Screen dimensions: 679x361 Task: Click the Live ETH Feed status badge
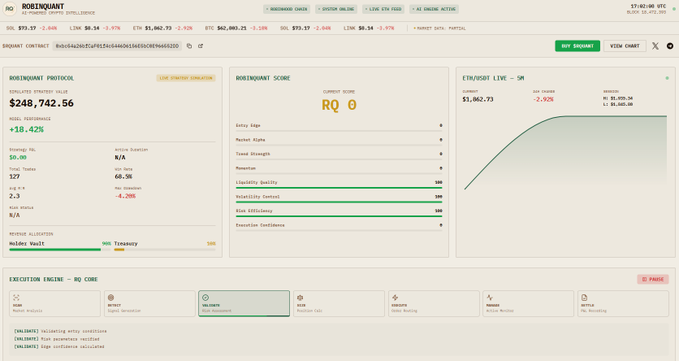(x=383, y=9)
